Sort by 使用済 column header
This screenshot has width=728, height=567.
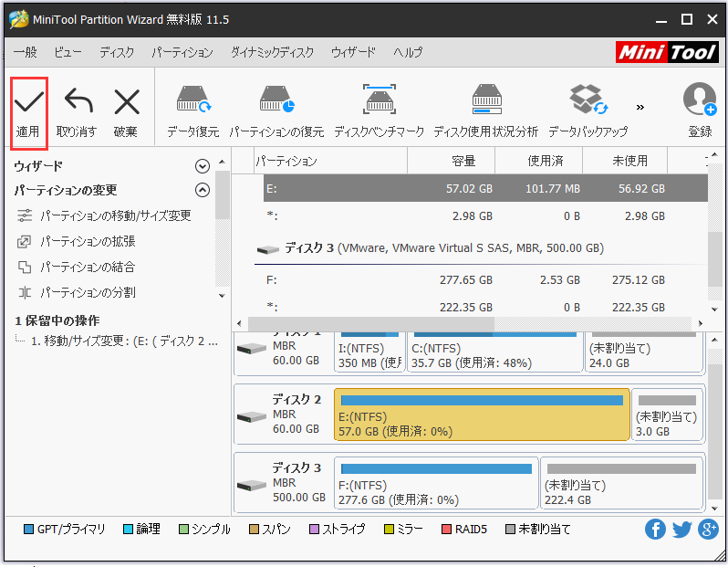538,161
